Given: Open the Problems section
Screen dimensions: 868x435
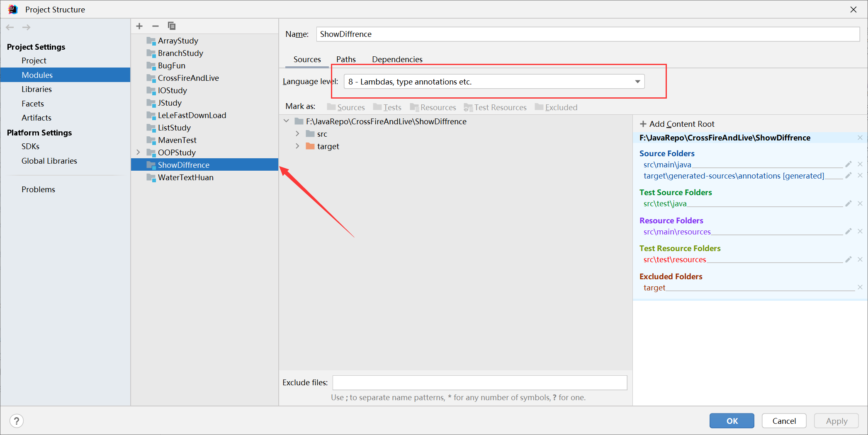Looking at the screenshot, I should coord(38,189).
